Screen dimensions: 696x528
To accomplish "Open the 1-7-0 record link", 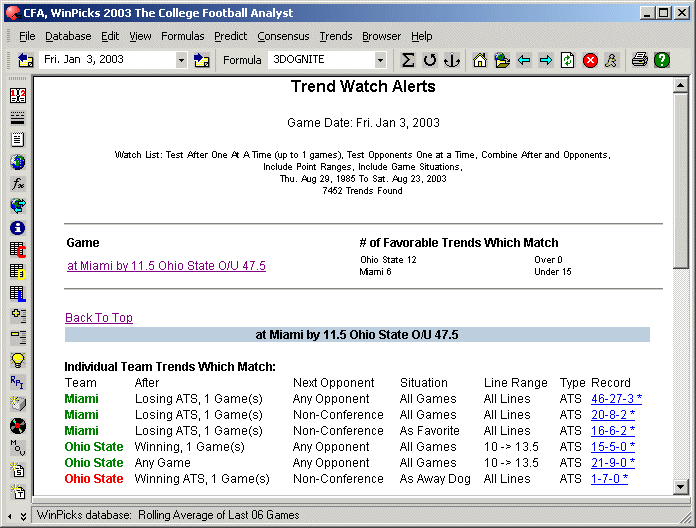I will (x=609, y=478).
